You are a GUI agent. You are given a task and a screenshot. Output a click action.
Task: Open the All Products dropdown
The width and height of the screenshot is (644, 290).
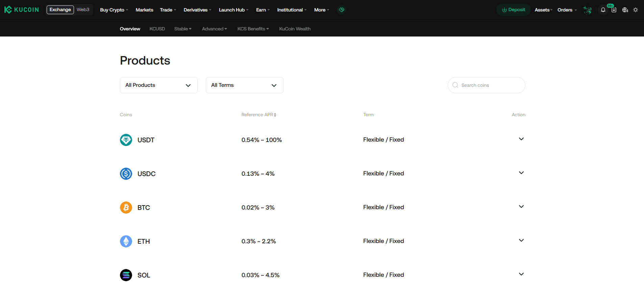point(159,85)
